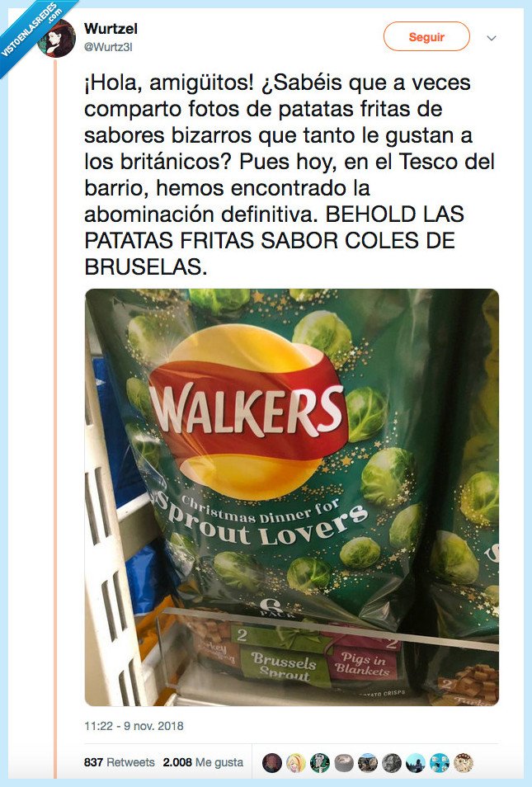Click the rocky landscape liker avatar

(367, 762)
